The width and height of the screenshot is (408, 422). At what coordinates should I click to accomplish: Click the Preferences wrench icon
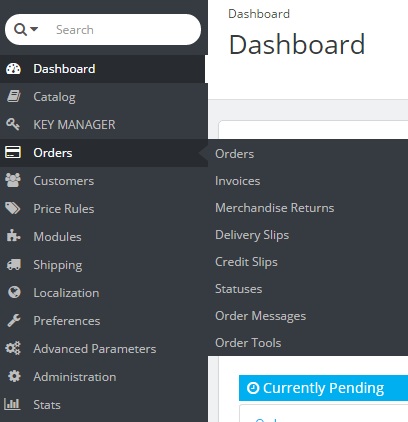14,320
